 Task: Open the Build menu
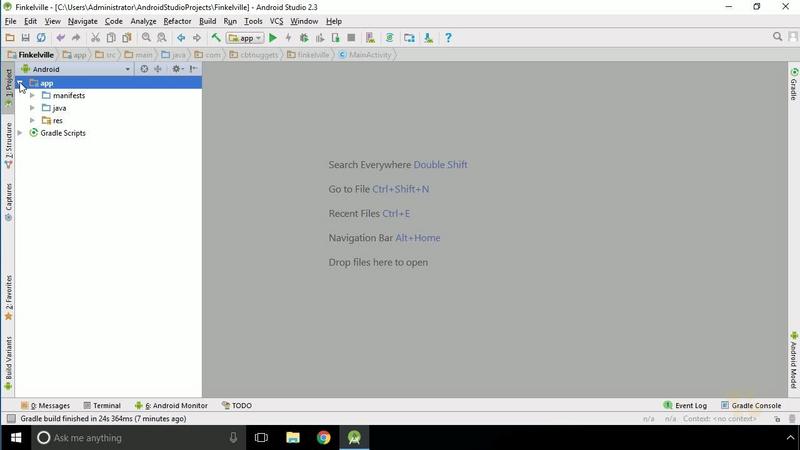pos(207,21)
